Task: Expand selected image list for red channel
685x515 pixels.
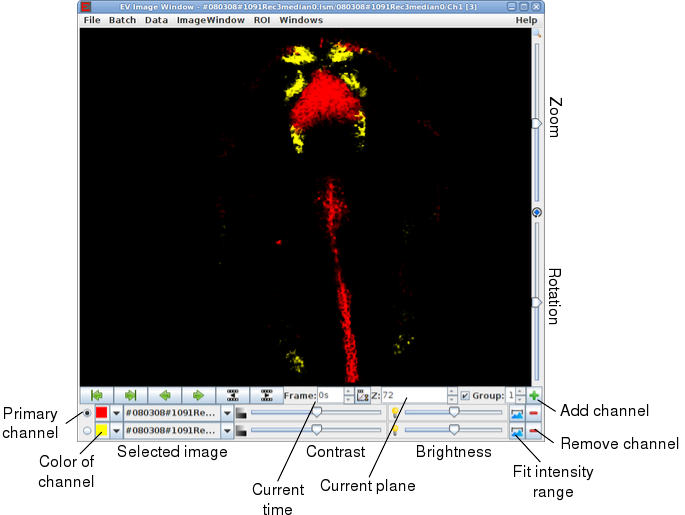Action: tap(227, 413)
